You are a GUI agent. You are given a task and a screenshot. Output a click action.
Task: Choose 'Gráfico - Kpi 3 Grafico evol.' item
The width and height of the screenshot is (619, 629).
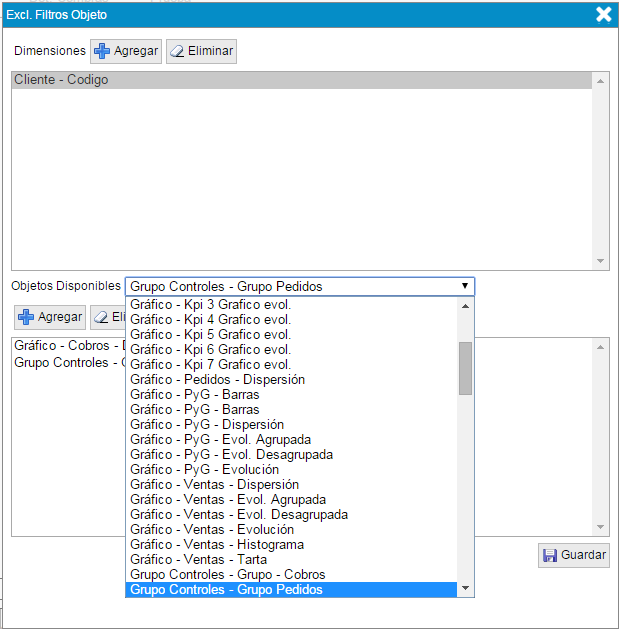[210, 305]
